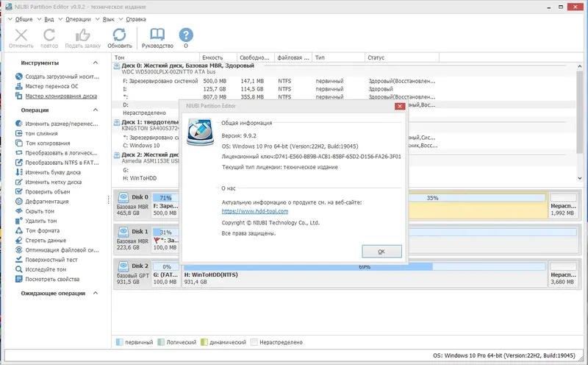Collapse the Инструменты section
This screenshot has height=365, width=588.
[x=96, y=63]
